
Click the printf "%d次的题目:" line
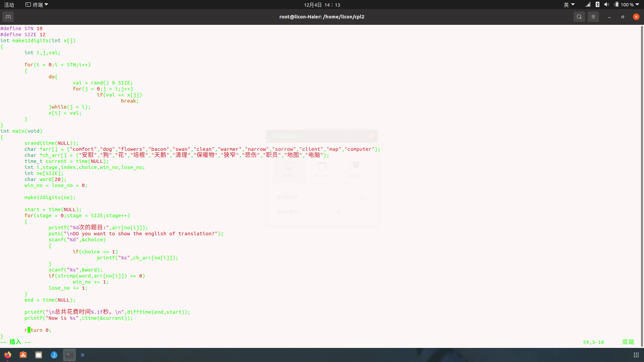[98, 227]
